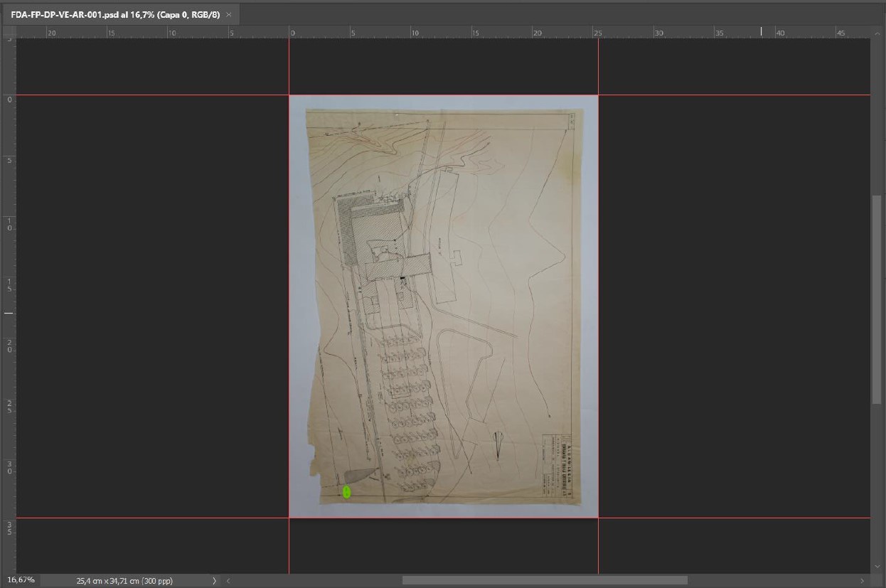Screen dimensions: 886x588
Task: Click the ruler origin corner box
Action: (9, 32)
